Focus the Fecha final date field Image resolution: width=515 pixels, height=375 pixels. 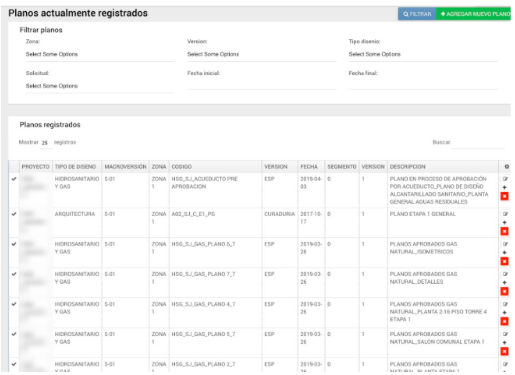pos(423,85)
